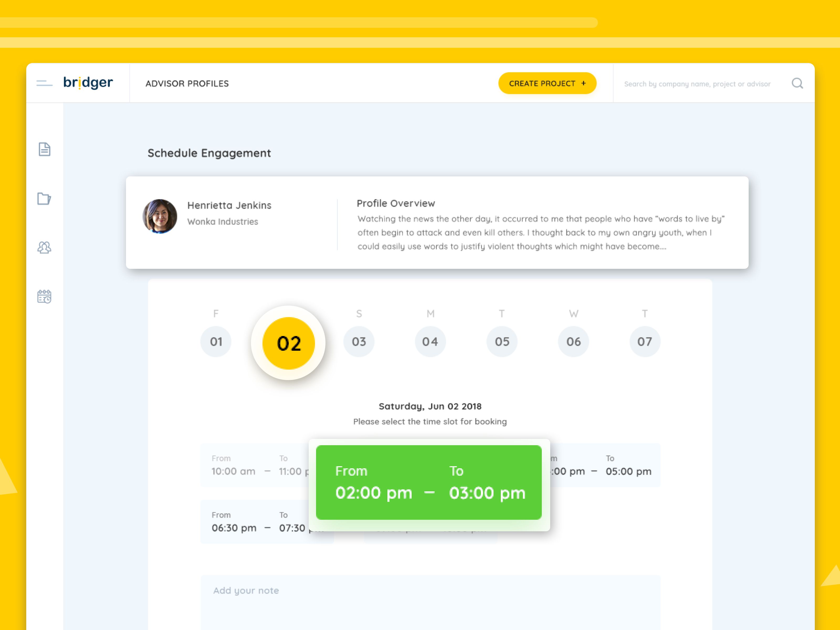This screenshot has height=630, width=840.
Task: Open the advisors people sidebar icon
Action: click(44, 248)
